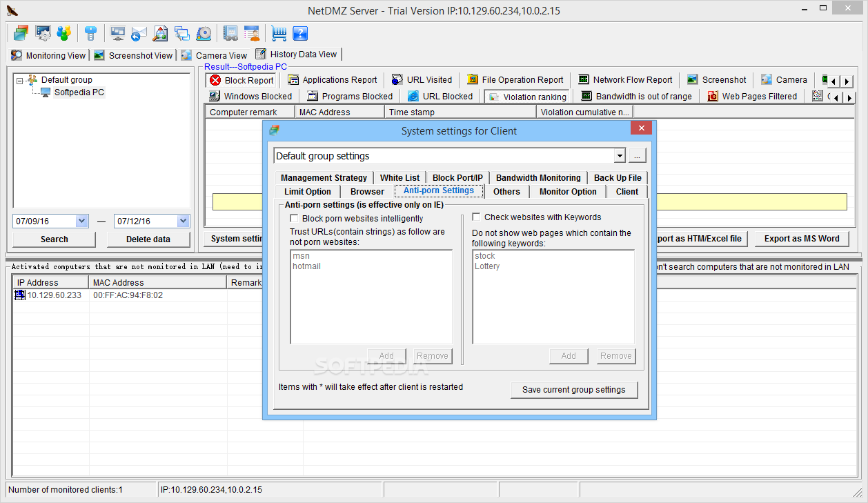The width and height of the screenshot is (868, 503).
Task: Click Save current group settings button
Action: (x=574, y=390)
